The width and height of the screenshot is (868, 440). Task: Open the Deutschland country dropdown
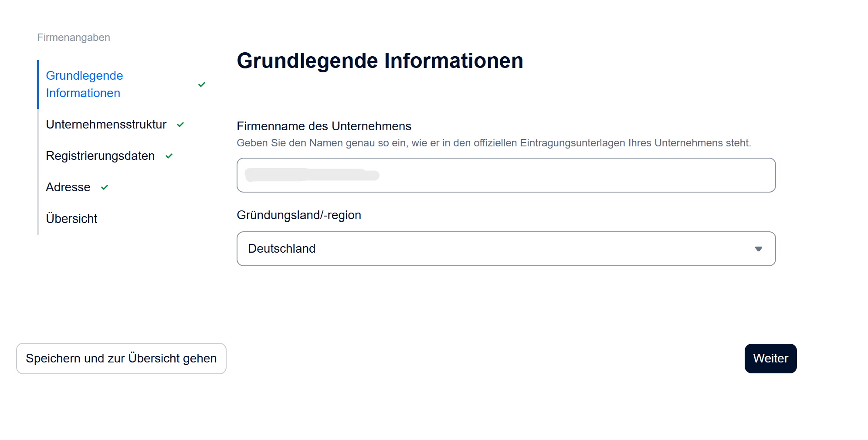(505, 249)
